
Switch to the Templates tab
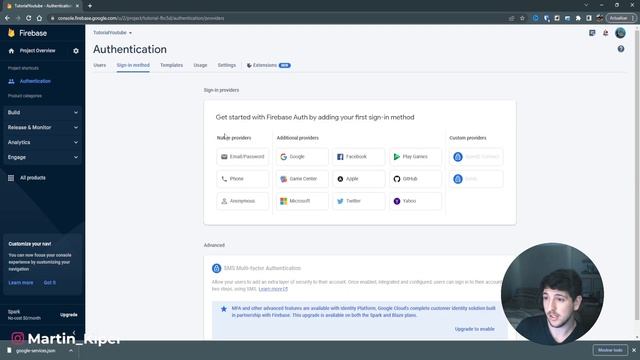coord(171,65)
